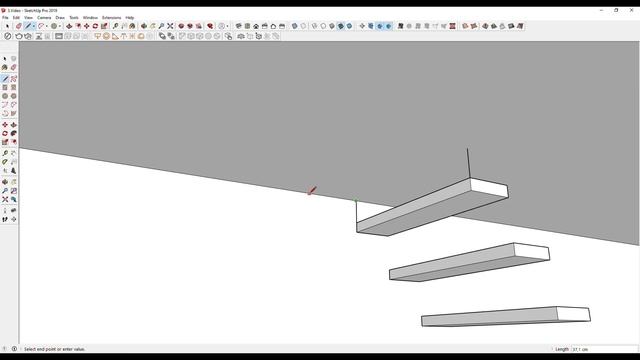Toggle X-Ray face style
Screen dimensions: 640x360
coord(294,26)
